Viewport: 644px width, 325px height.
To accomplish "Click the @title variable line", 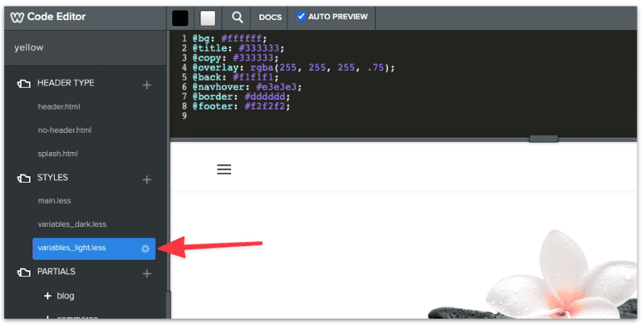I will 238,48.
